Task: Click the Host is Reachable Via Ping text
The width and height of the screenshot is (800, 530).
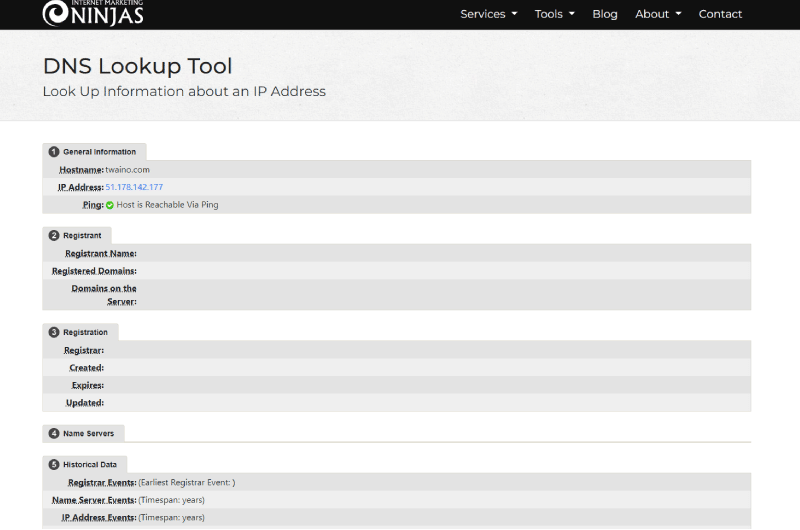Action: [x=167, y=205]
